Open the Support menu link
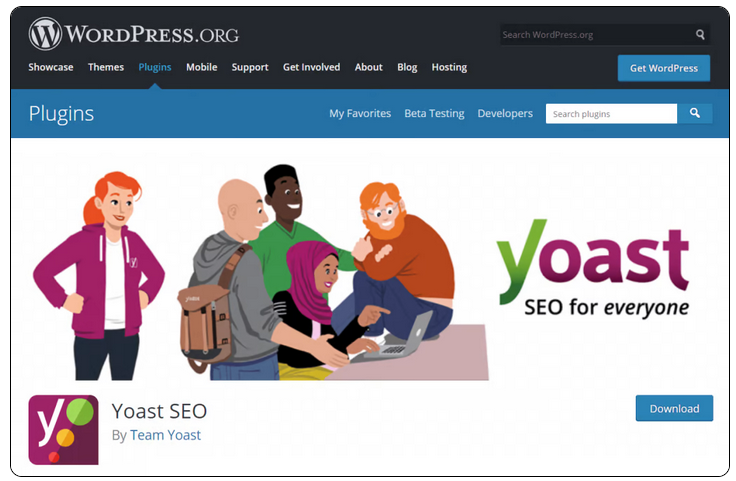Viewport: 736px width, 481px height. coord(250,67)
